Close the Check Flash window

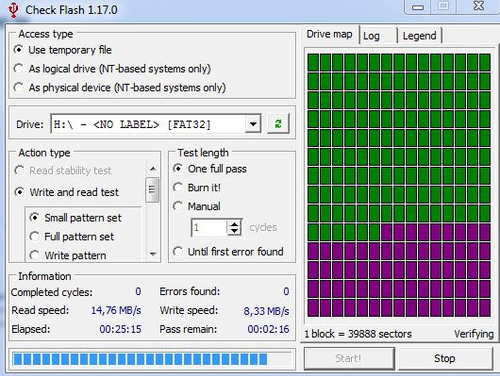[x=479, y=6]
